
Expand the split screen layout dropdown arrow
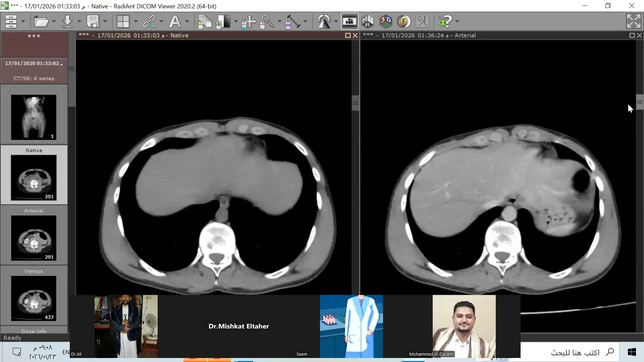[135, 22]
